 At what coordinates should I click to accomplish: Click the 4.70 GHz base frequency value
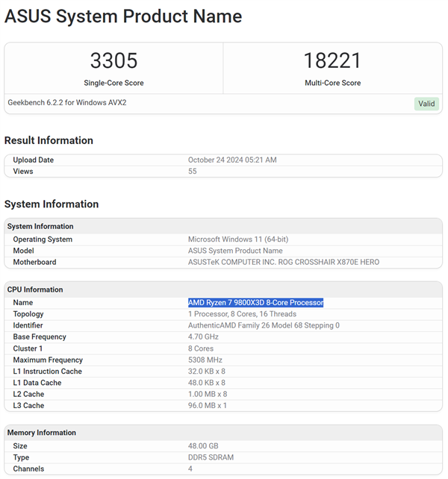(x=205, y=336)
